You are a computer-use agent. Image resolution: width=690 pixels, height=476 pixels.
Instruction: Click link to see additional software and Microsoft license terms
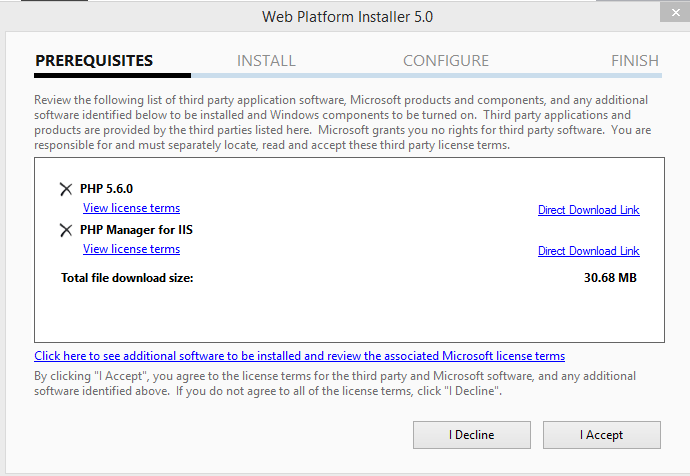(x=300, y=356)
